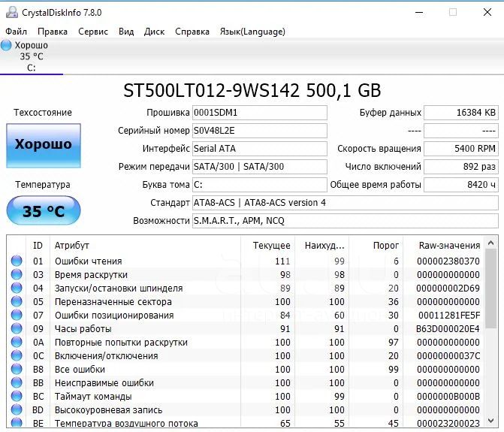
Task: Click the Прошивка field 0001SDM1
Action: [x=260, y=113]
